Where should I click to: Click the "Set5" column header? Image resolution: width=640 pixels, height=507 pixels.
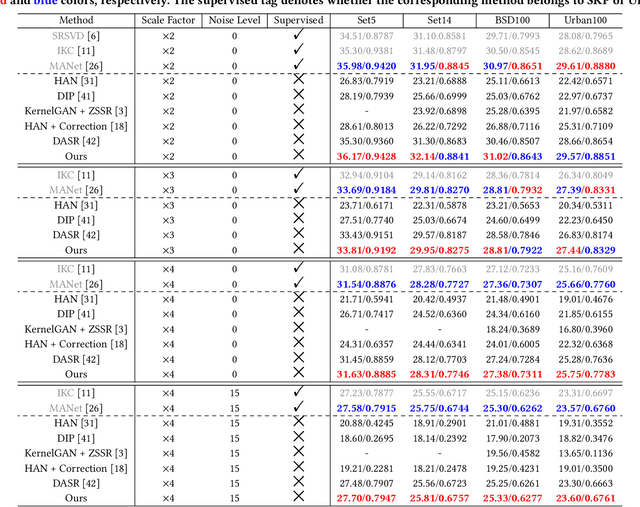[x=367, y=20]
